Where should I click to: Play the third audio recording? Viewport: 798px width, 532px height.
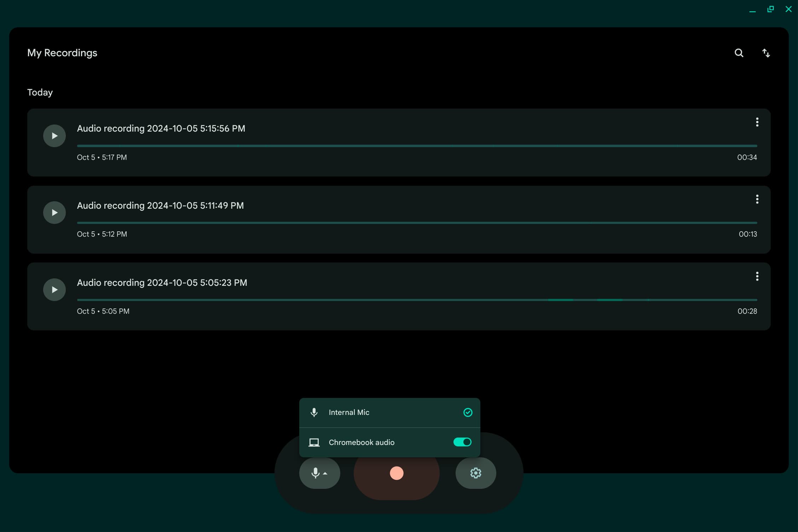[x=54, y=290]
